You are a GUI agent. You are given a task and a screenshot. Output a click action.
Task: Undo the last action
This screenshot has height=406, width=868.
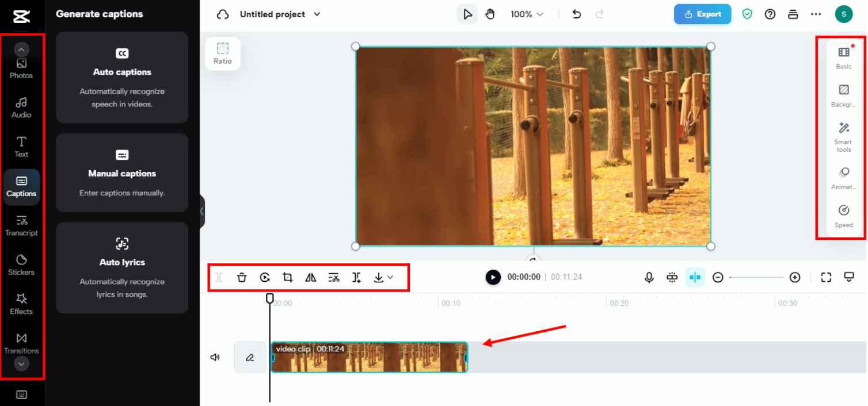tap(577, 14)
